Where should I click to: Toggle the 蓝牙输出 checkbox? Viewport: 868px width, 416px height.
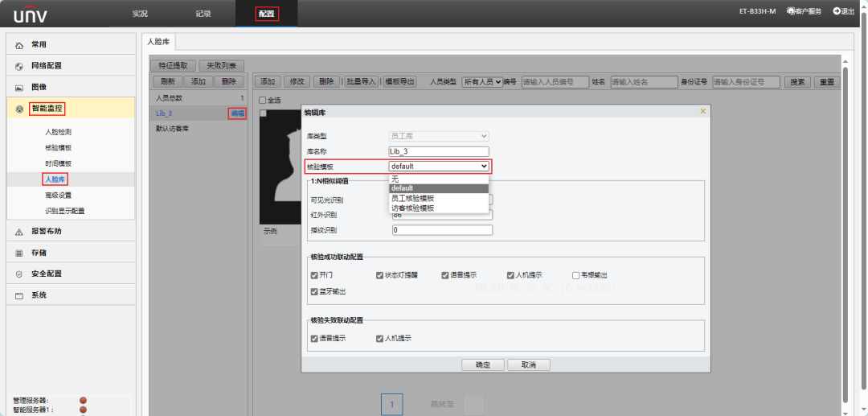tap(314, 290)
